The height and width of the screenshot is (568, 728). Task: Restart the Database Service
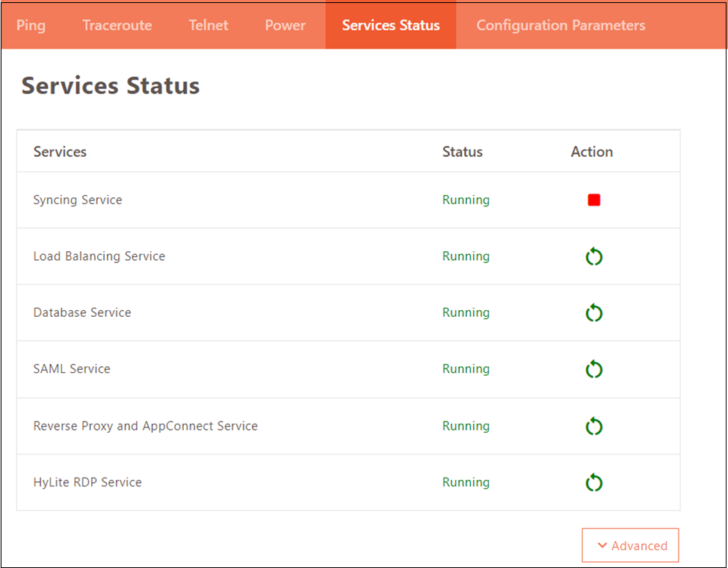pyautogui.click(x=593, y=312)
